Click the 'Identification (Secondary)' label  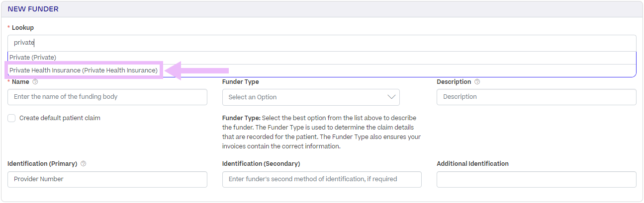click(261, 164)
